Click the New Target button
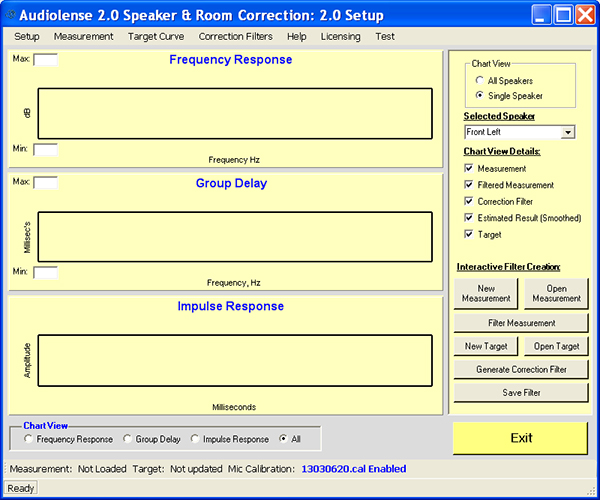This screenshot has width=600, height=500. tap(486, 346)
